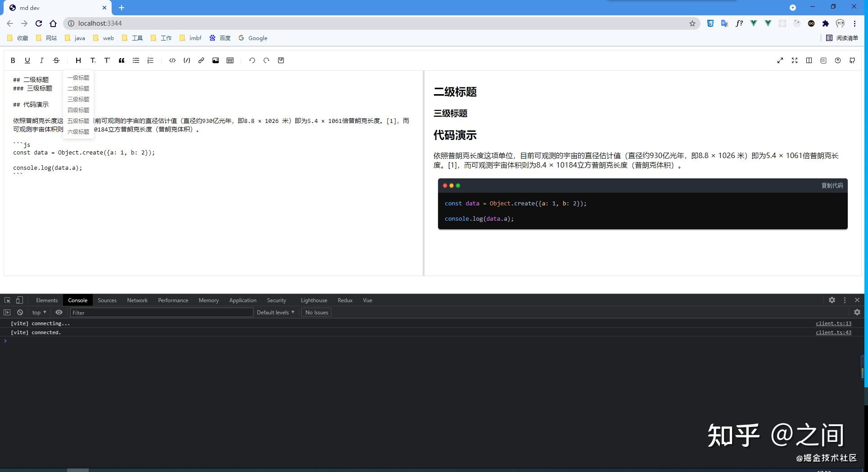Screen dimensions: 868x472
Task: Toggle the preview-only view
Action: [809, 60]
